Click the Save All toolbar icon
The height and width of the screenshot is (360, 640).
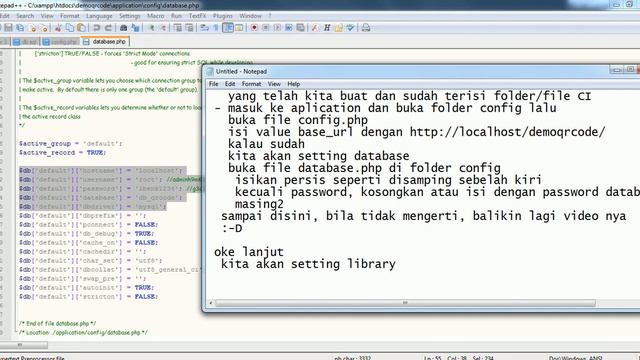pyautogui.click(x=20, y=28)
